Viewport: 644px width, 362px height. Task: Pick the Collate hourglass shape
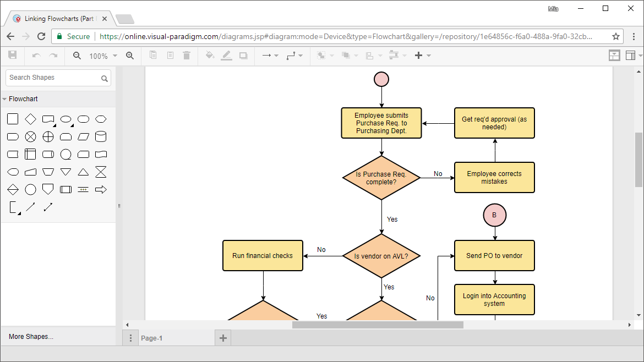tap(101, 172)
